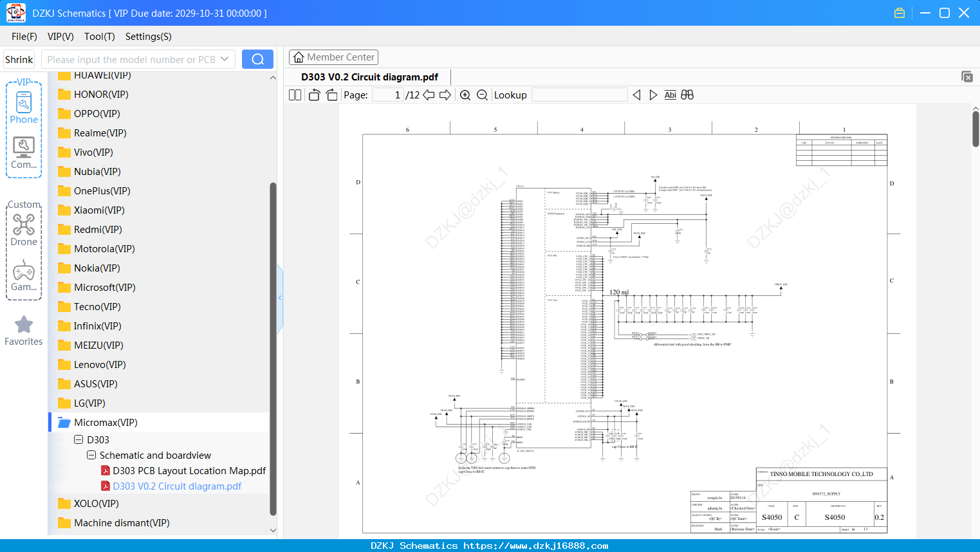The image size is (980, 552).
Task: Expand the LG(VIP) folder
Action: (82, 403)
